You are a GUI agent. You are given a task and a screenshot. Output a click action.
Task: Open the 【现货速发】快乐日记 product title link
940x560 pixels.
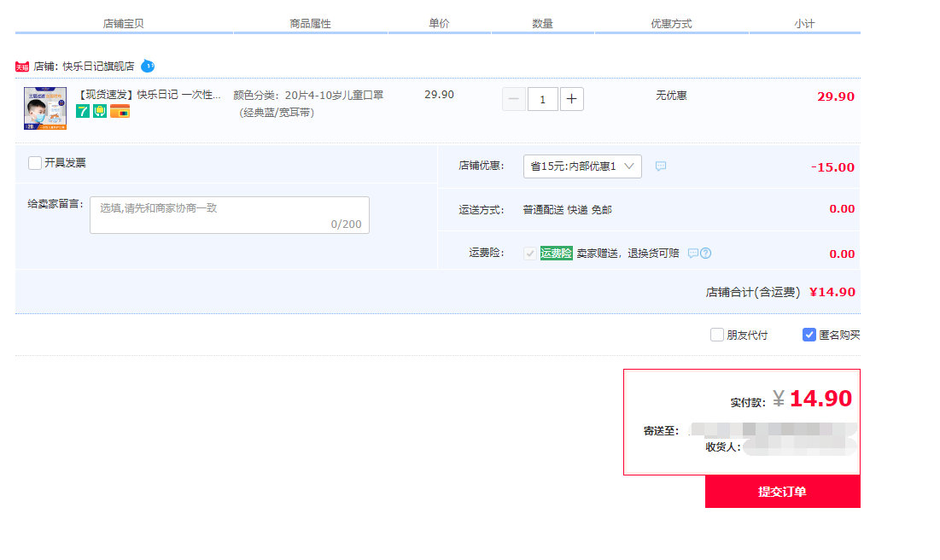point(149,95)
